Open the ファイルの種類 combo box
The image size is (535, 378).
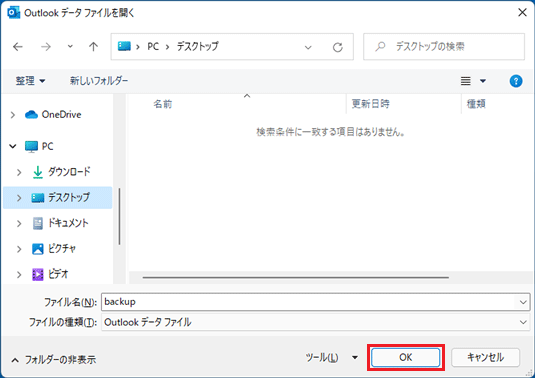pos(315,322)
